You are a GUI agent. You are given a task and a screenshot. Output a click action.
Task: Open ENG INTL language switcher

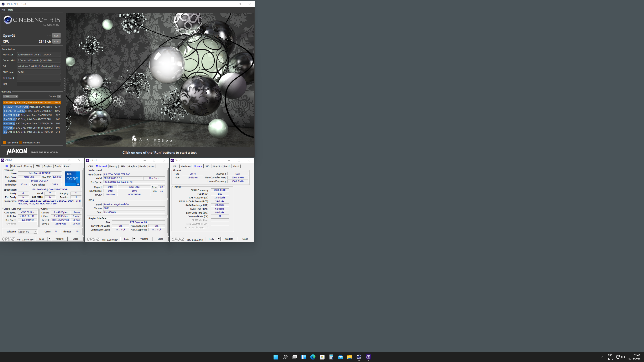tap(610, 357)
